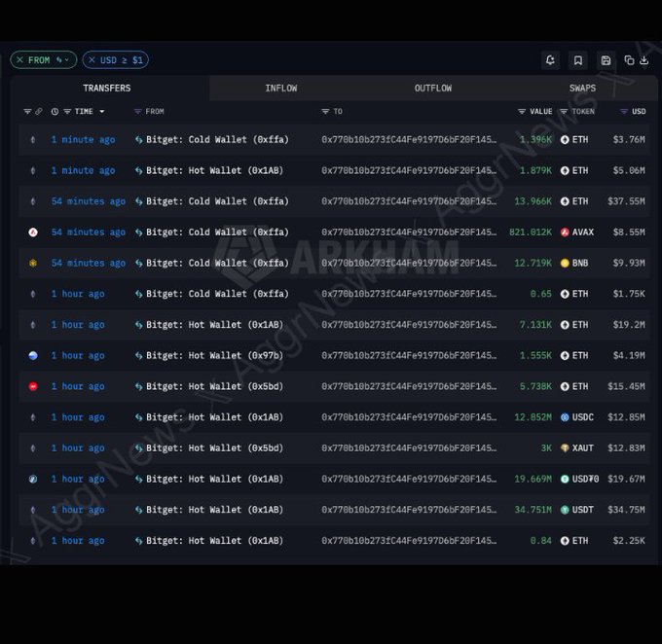The height and width of the screenshot is (644, 662).
Task: Click '1 minute ago' timestamp in first row
Action: click(83, 140)
